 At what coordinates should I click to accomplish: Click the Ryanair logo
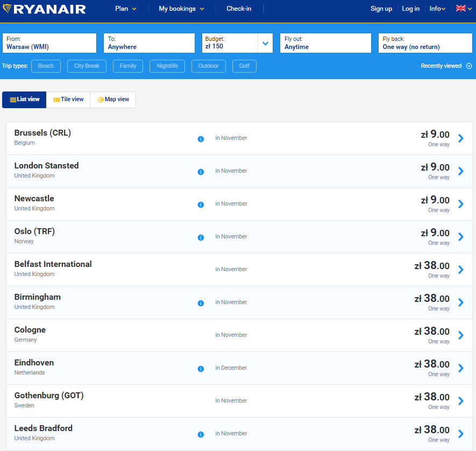pos(44,9)
